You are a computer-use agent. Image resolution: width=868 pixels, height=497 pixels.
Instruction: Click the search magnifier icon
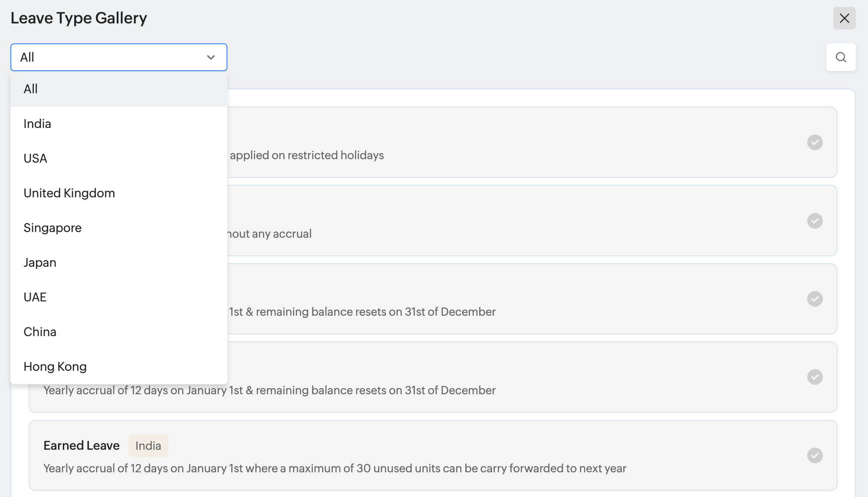tap(841, 57)
